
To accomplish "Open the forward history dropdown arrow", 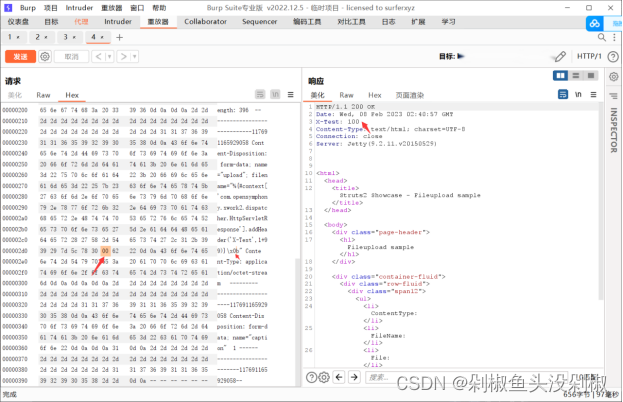I will 134,56.
